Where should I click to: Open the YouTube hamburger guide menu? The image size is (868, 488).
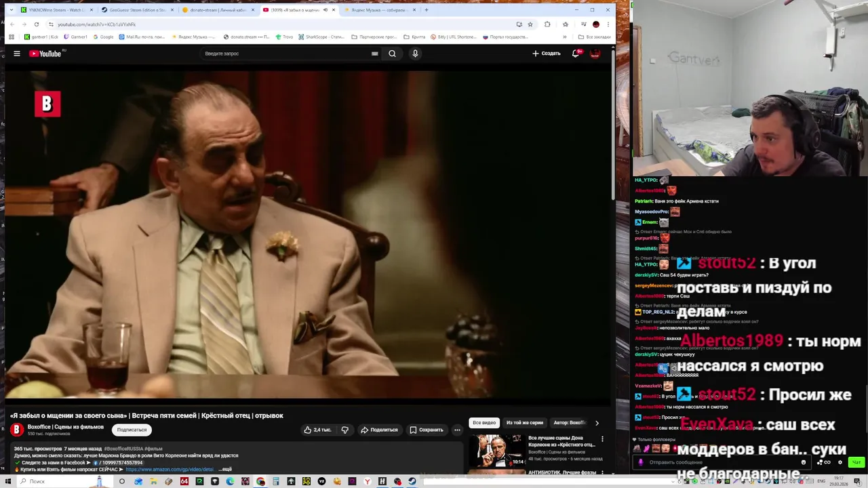(x=17, y=54)
